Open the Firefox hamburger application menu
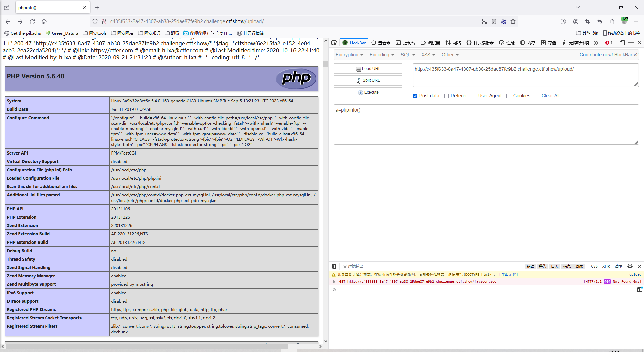644x352 pixels. click(636, 21)
